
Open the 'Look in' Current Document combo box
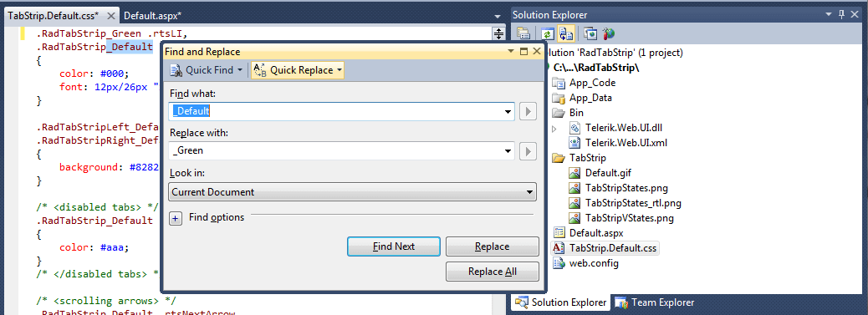pos(352,192)
